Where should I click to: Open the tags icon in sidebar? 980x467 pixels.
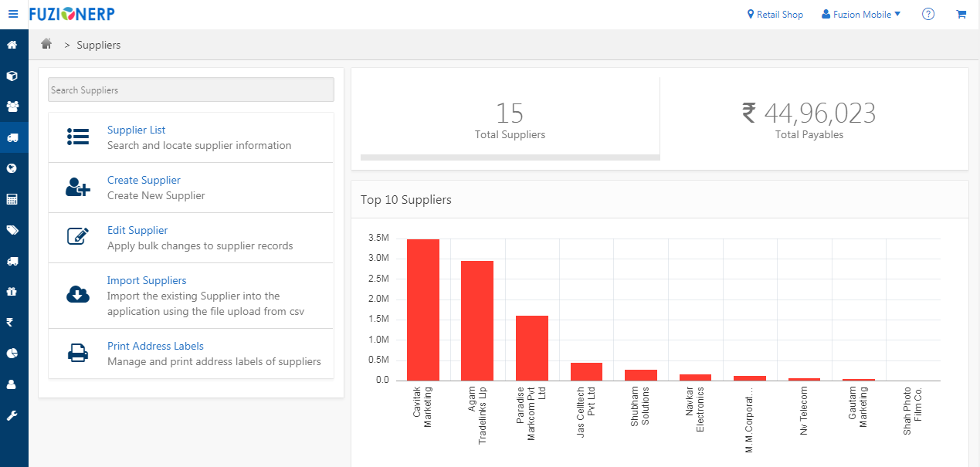(12, 230)
